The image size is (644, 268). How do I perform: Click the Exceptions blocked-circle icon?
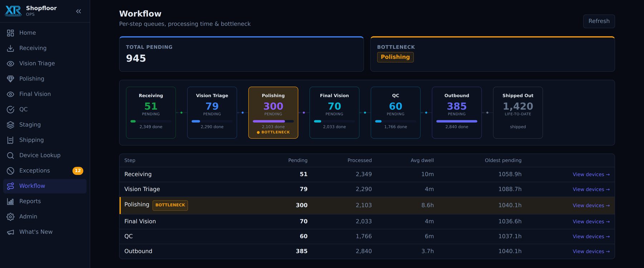(10, 171)
